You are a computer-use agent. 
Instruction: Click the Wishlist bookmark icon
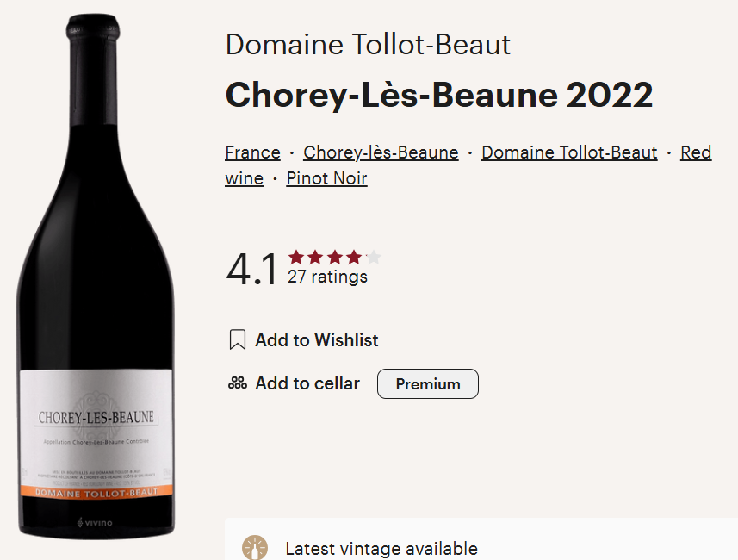[x=238, y=340]
